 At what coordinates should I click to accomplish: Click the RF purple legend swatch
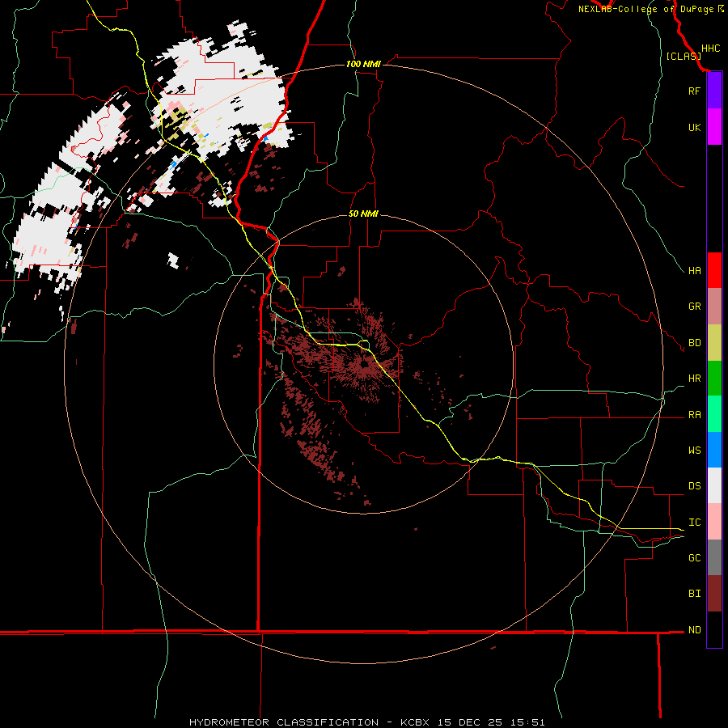[714, 91]
